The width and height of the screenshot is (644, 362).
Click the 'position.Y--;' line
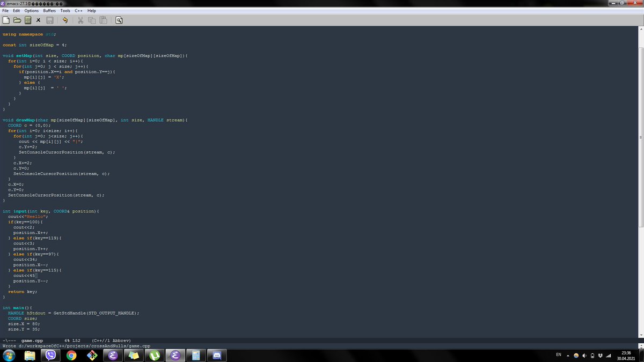coord(31,281)
